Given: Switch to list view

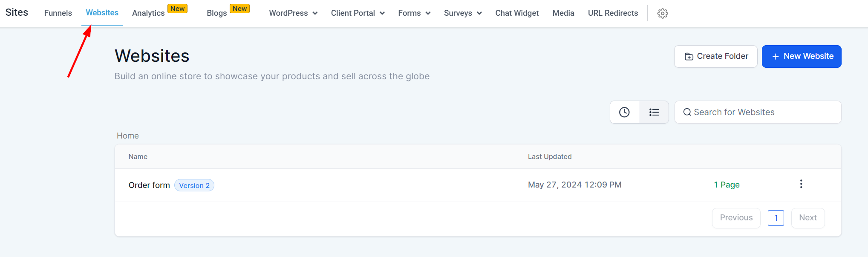Looking at the screenshot, I should click(x=654, y=112).
